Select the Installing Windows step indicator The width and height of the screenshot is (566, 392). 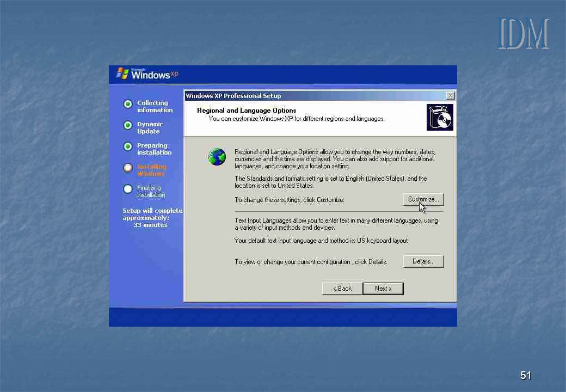[x=128, y=168]
